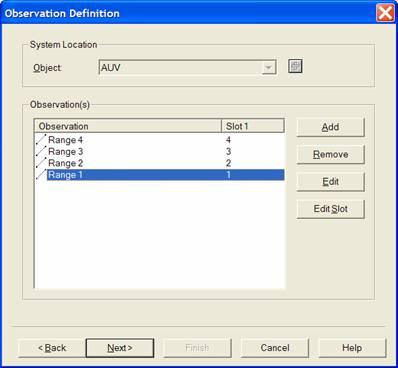Edit the selected observation
The height and width of the screenshot is (368, 398).
[330, 182]
